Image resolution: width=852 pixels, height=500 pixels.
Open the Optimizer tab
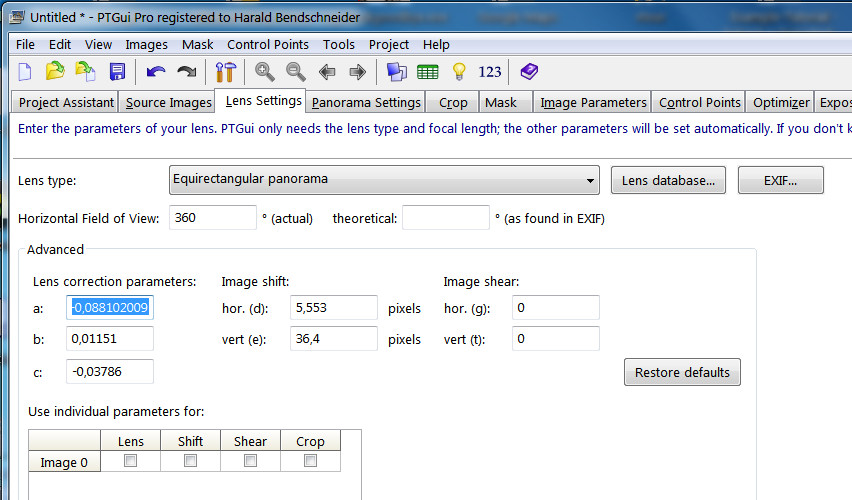(780, 102)
